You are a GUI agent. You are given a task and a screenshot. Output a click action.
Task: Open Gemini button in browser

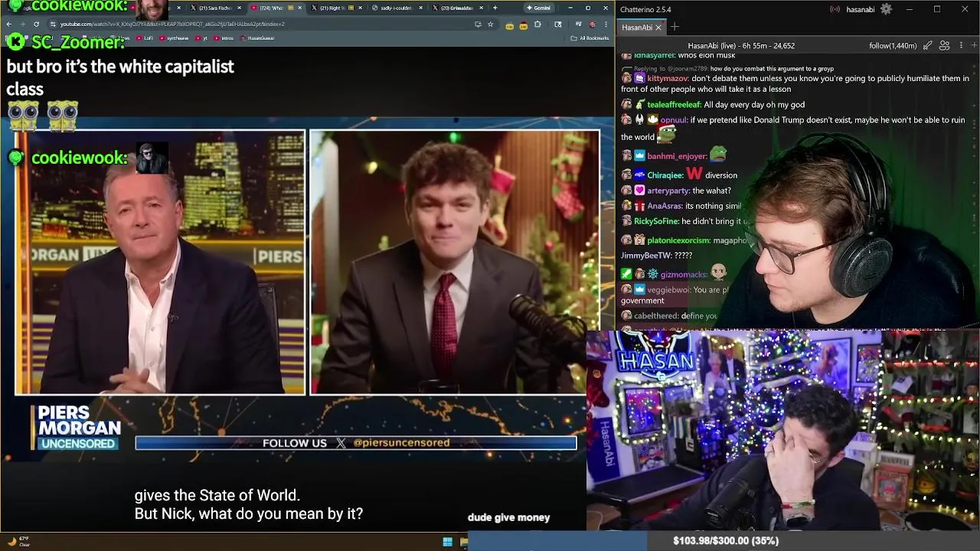[x=538, y=8]
